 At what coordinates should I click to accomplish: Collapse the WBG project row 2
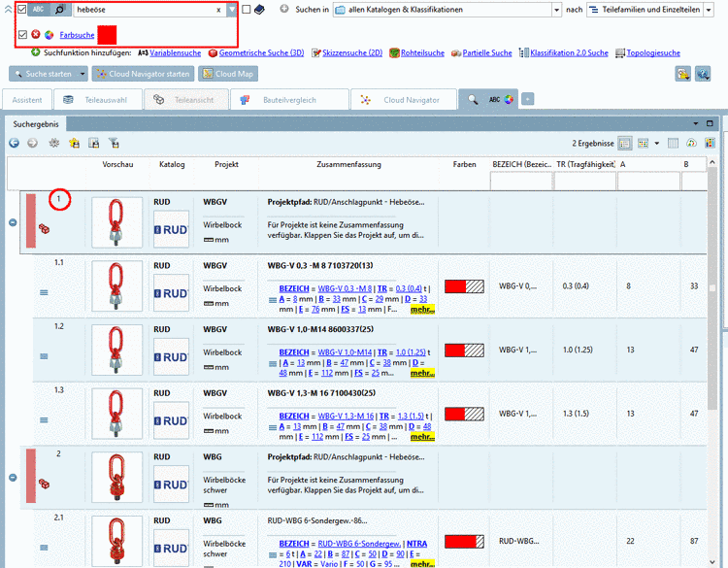(13, 478)
